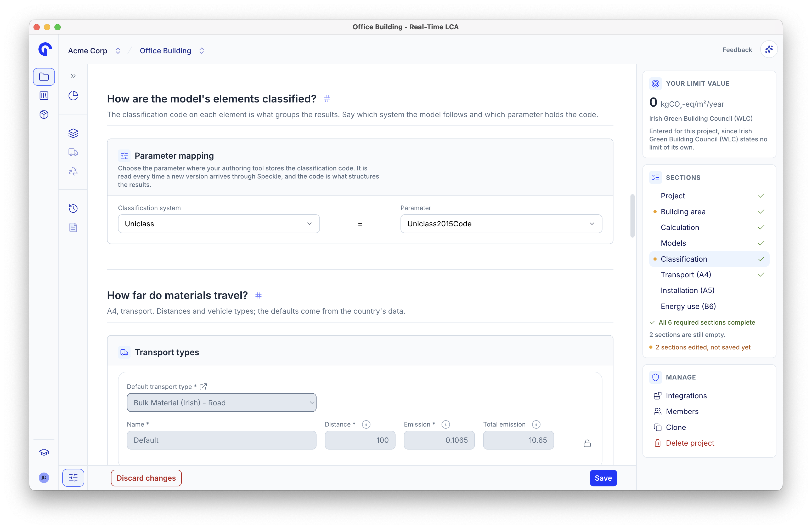
Task: Open external link next to Default transport type
Action: coord(203,387)
